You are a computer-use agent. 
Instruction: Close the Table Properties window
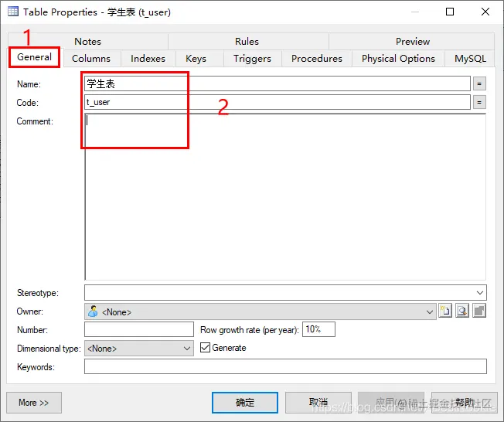[485, 12]
